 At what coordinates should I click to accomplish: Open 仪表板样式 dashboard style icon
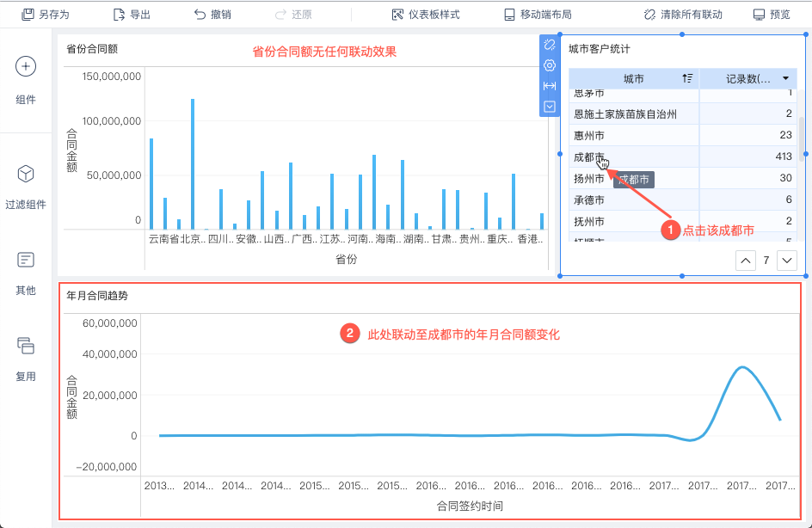(397, 15)
